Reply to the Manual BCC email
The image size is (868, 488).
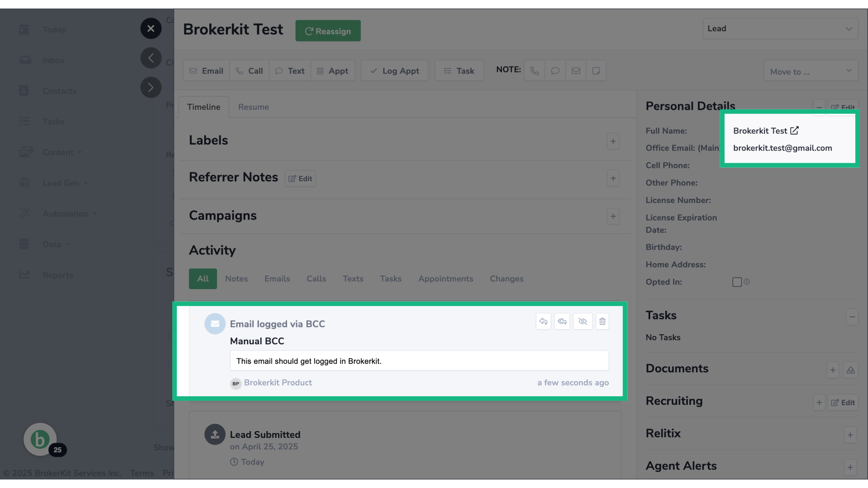pos(543,321)
